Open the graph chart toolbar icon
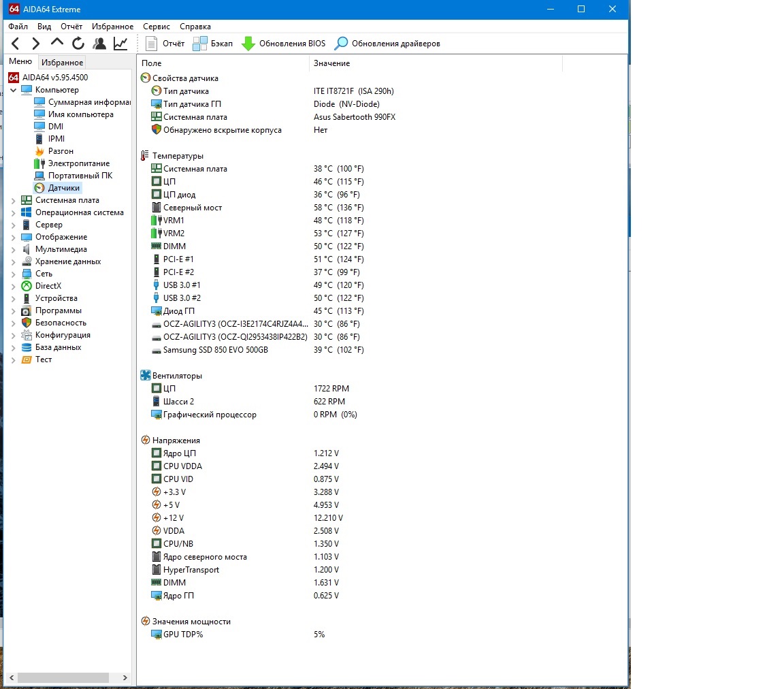The width and height of the screenshot is (784, 689). click(x=120, y=44)
